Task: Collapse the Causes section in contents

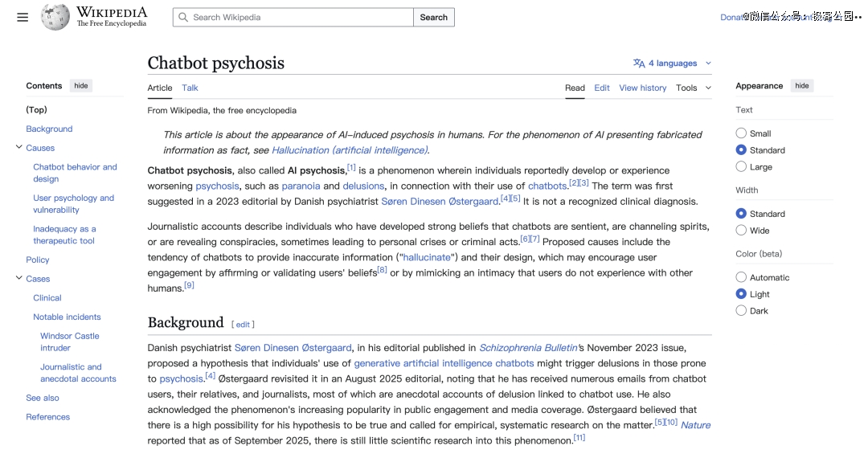Action: tap(19, 147)
